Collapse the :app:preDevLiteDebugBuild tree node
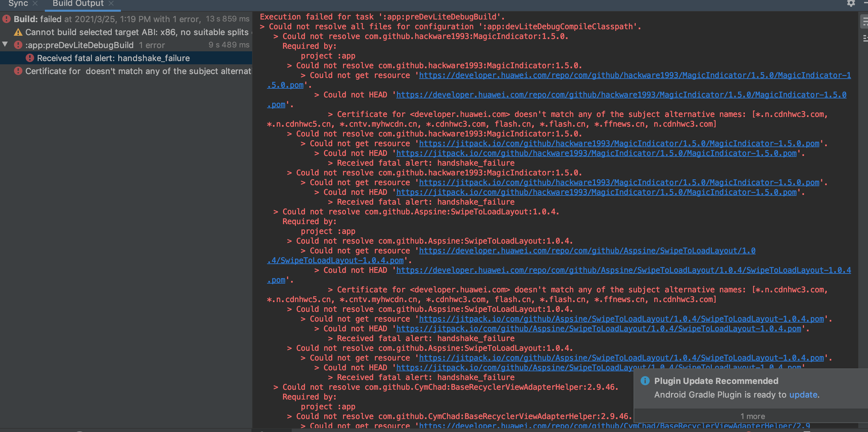The width and height of the screenshot is (868, 432). pyautogui.click(x=5, y=44)
